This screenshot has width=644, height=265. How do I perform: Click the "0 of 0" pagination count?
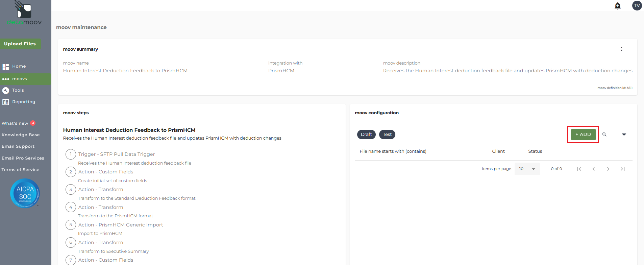(556, 169)
